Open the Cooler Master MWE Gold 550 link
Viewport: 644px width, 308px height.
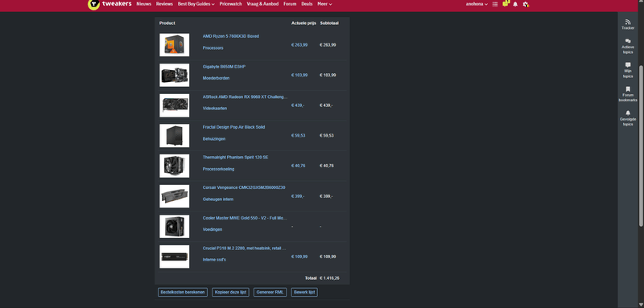[245, 218]
